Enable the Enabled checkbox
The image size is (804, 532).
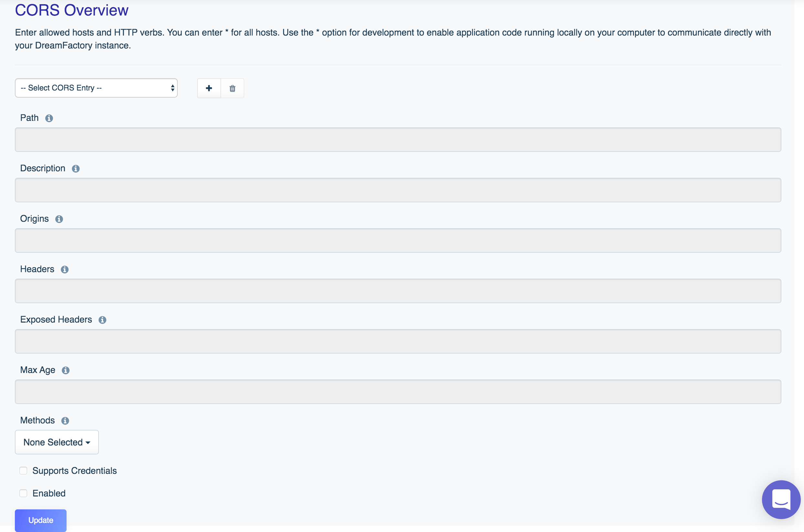23,494
